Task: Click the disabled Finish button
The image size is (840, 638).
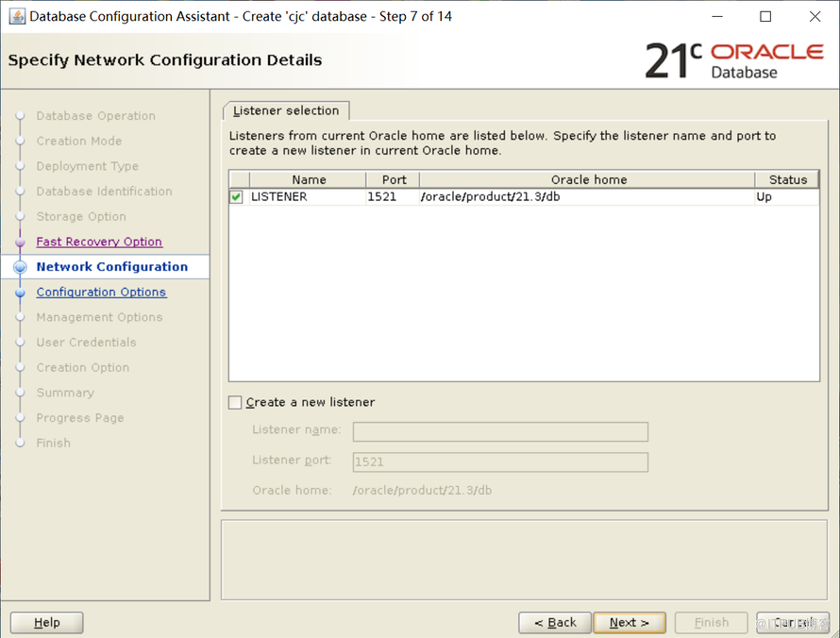Action: tap(711, 623)
